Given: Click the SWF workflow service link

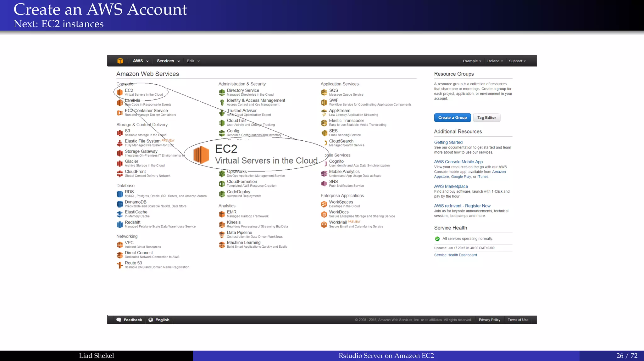Looking at the screenshot, I should pos(334,100).
